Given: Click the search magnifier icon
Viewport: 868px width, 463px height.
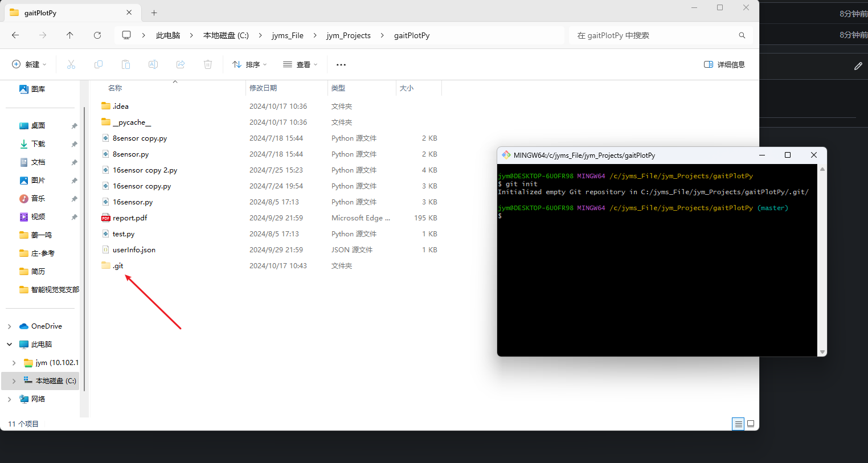Looking at the screenshot, I should [742, 35].
